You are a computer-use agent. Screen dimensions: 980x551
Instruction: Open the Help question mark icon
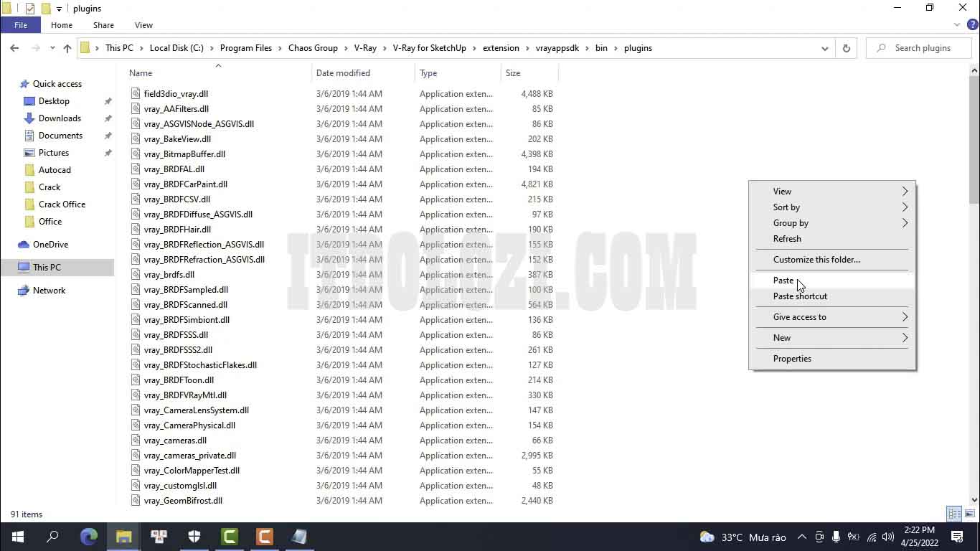click(972, 25)
